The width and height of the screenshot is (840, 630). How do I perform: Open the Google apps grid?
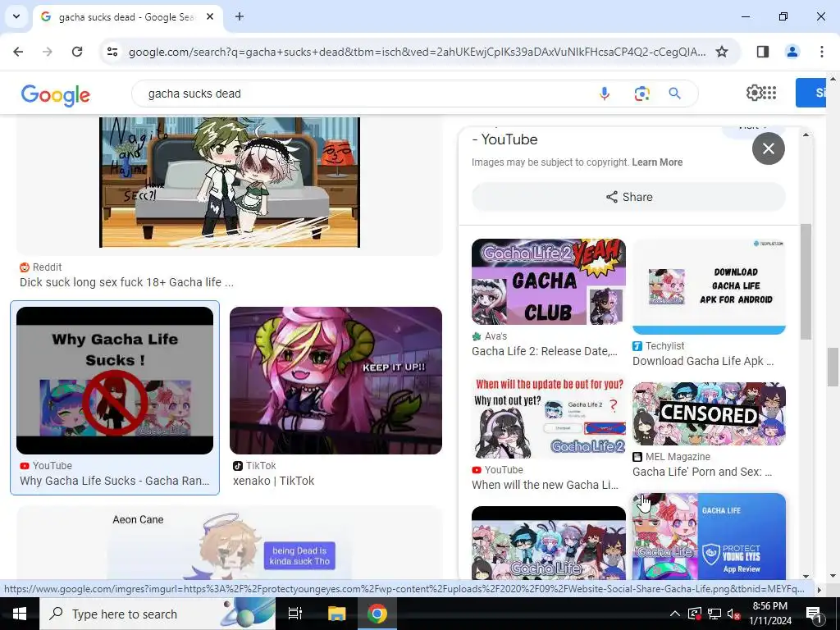pos(769,93)
